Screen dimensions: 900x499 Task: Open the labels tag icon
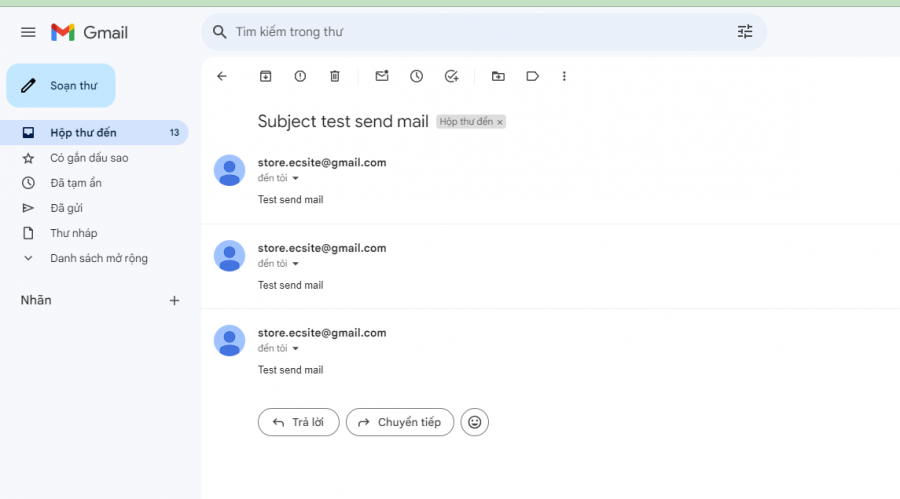pyautogui.click(x=533, y=76)
